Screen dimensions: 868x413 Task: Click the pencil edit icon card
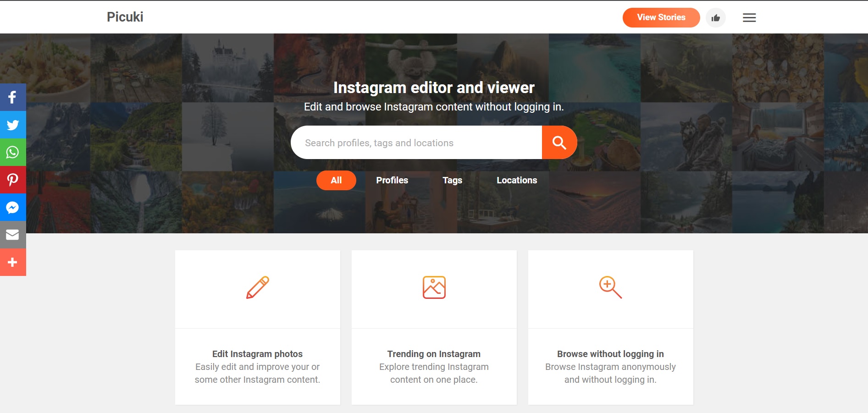coord(258,287)
